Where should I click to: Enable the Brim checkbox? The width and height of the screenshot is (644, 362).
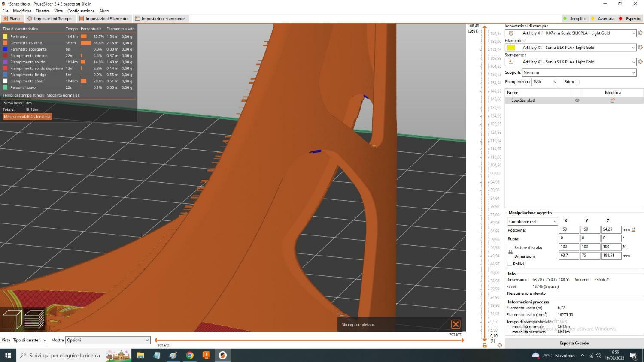(577, 82)
